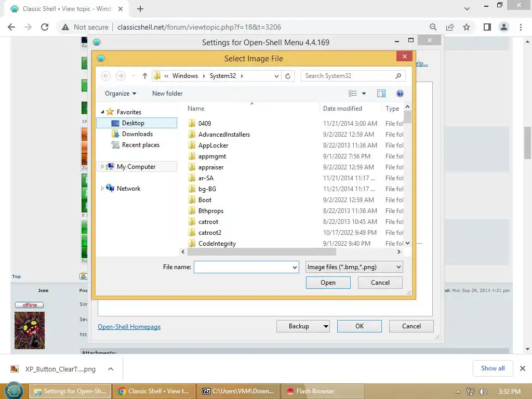The height and width of the screenshot is (399, 532).
Task: Change view layout in file dialog
Action: tap(353, 94)
